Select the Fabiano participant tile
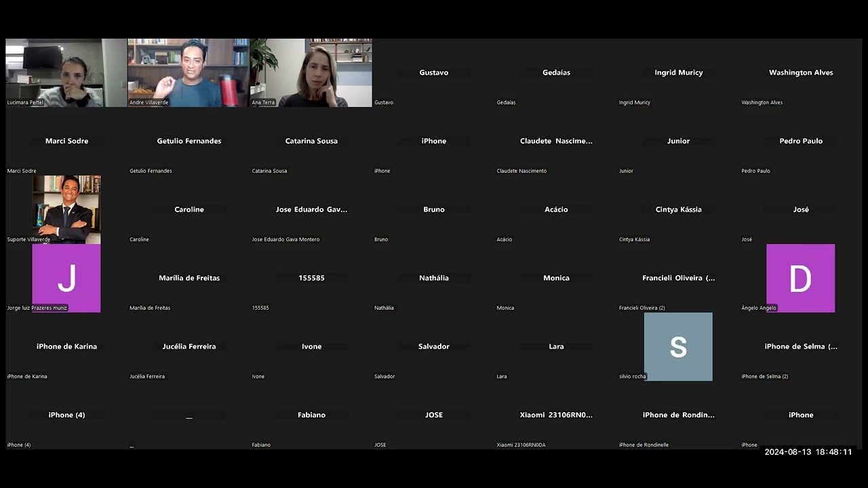Image resolution: width=868 pixels, height=488 pixels. [x=311, y=415]
